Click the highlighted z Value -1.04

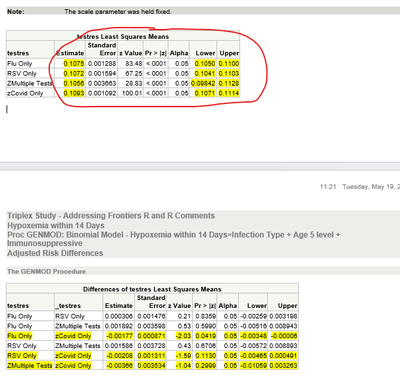[183, 365]
